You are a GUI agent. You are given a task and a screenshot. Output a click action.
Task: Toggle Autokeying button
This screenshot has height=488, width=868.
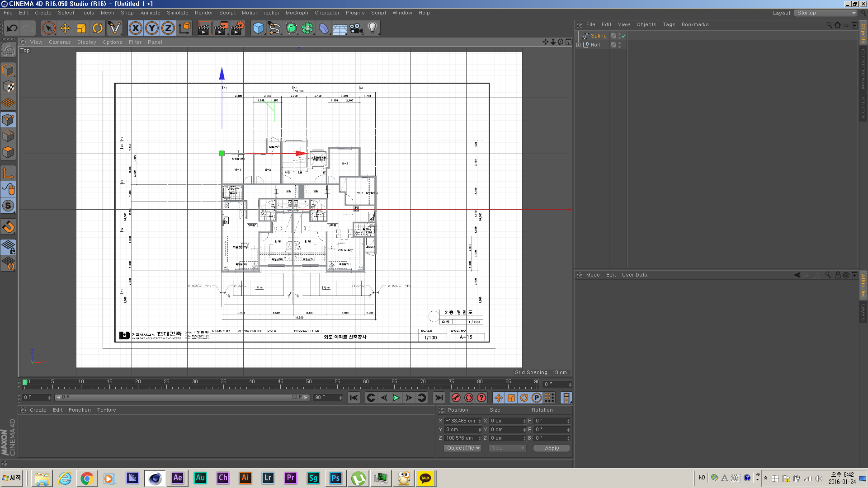[x=469, y=398]
